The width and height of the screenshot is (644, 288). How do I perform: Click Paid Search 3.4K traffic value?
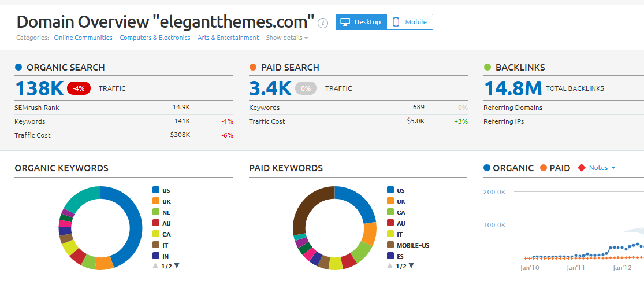click(x=270, y=88)
